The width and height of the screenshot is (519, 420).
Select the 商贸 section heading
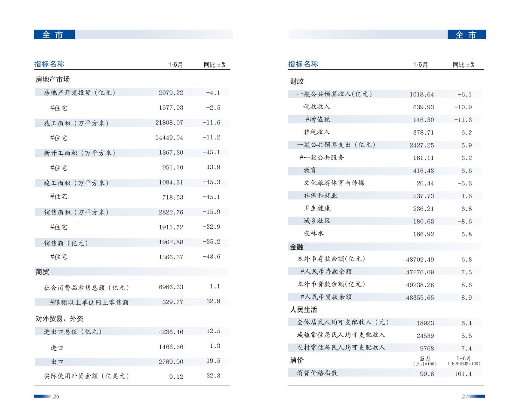(42, 272)
